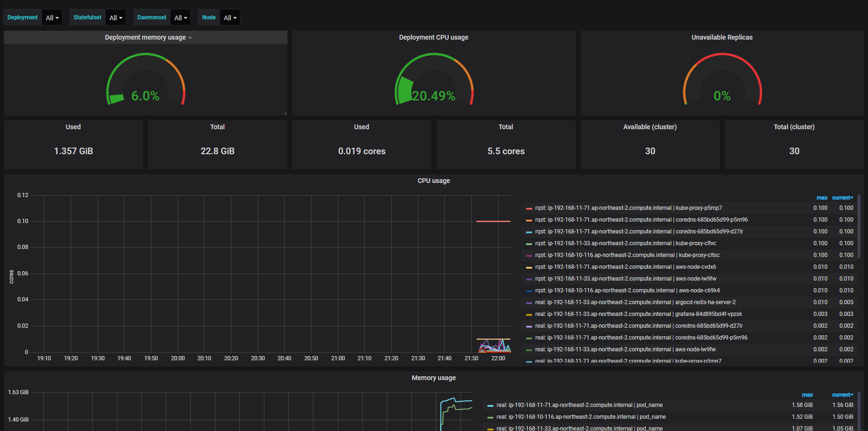Open the Daemonset variable dropdown

click(180, 17)
